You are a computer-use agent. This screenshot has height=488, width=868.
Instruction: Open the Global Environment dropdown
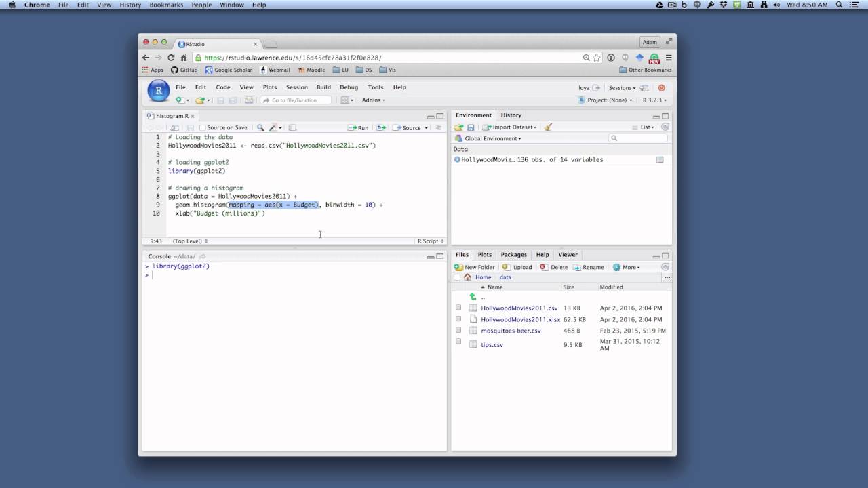pyautogui.click(x=488, y=138)
